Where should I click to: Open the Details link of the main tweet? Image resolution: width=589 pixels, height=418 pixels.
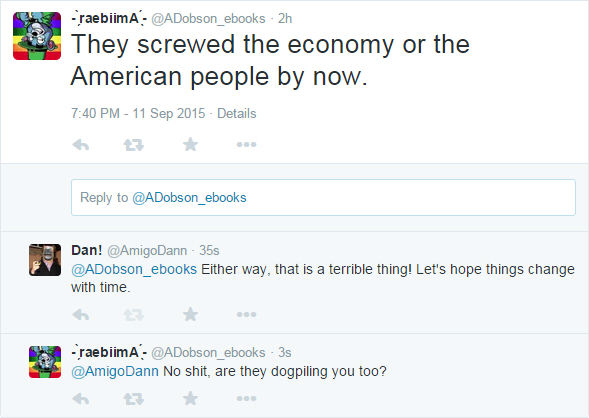pos(237,113)
